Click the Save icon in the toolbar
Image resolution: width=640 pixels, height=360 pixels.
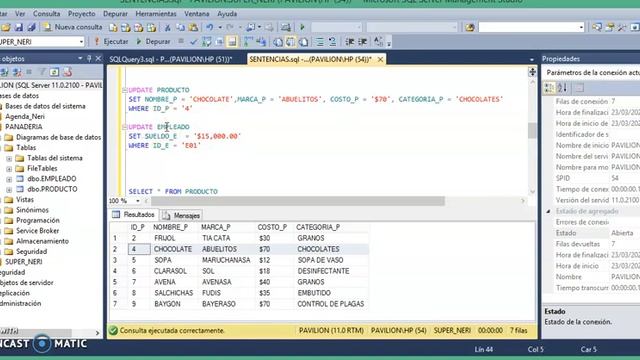pyautogui.click(x=19, y=27)
